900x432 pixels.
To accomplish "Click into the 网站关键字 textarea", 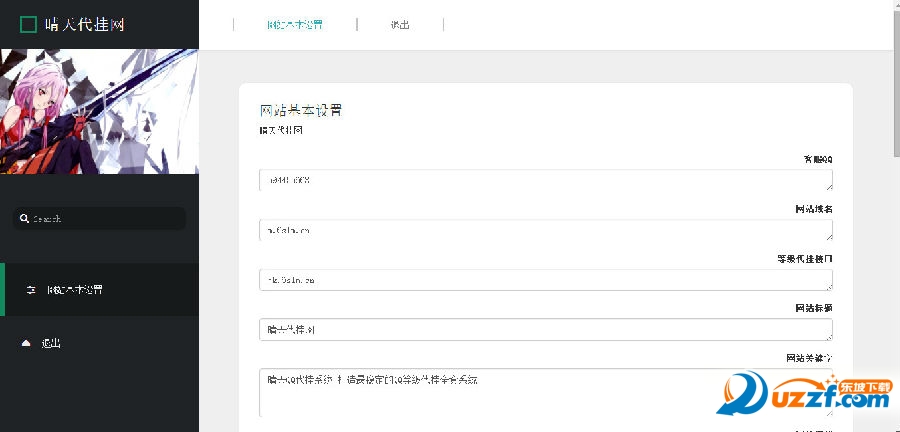I will tap(546, 392).
